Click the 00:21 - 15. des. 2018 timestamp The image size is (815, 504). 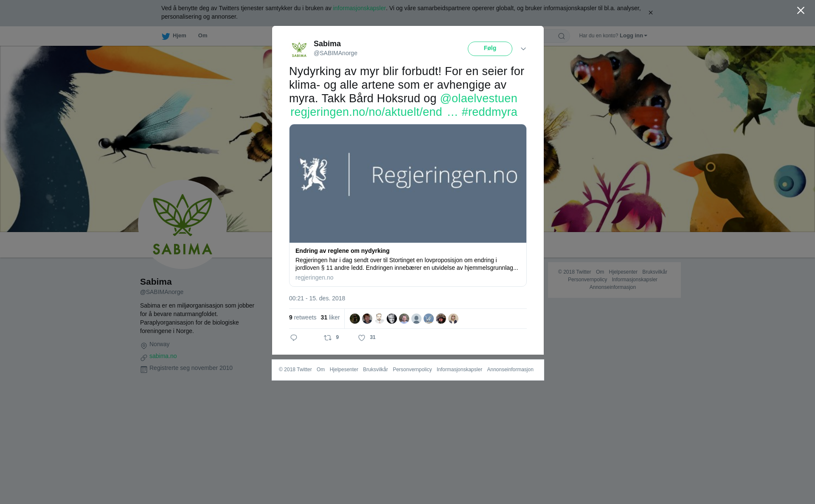[x=317, y=298]
